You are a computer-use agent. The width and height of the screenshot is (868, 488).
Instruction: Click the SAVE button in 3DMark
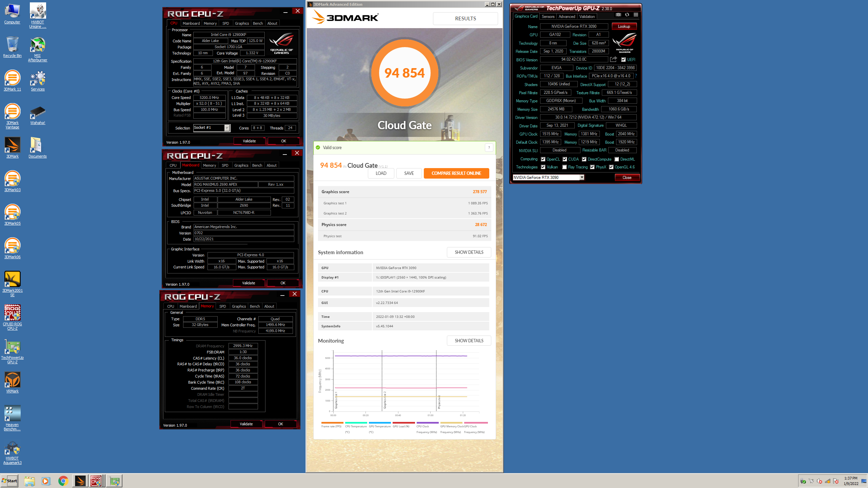[x=409, y=173]
